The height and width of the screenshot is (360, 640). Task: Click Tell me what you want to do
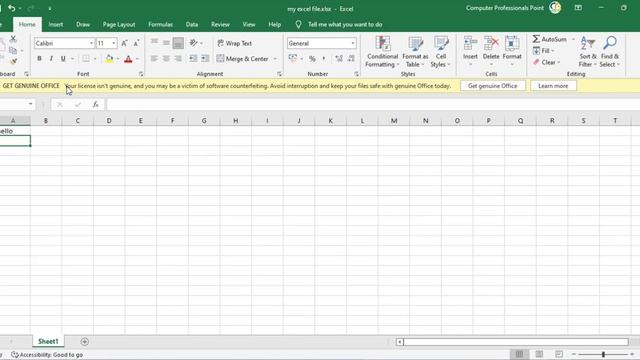pos(345,24)
